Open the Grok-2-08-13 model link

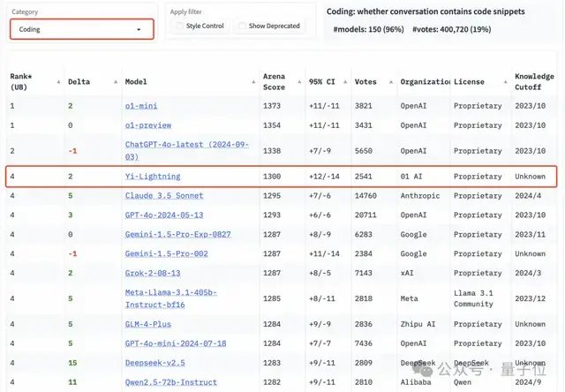coord(153,274)
